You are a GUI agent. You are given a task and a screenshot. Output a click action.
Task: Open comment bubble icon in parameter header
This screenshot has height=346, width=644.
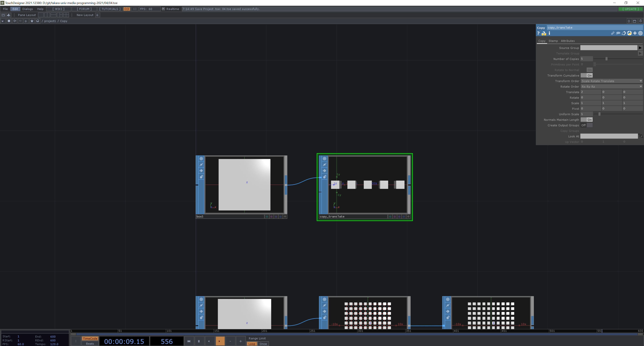pos(618,33)
